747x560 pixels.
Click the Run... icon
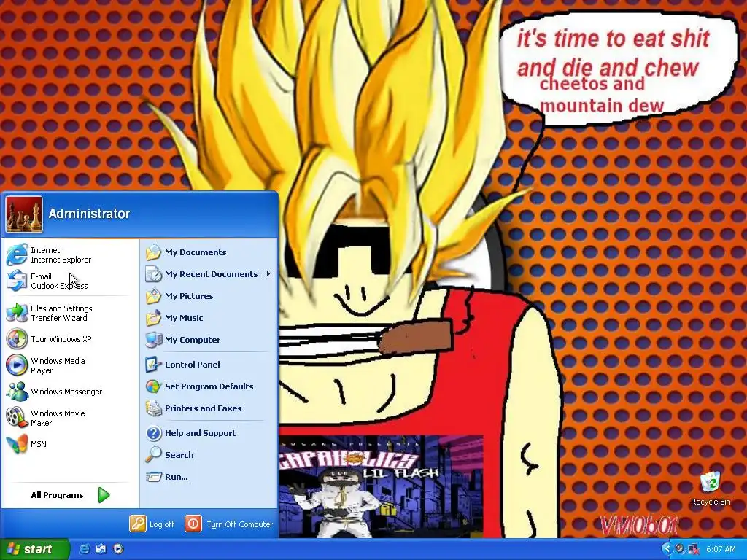click(x=153, y=477)
